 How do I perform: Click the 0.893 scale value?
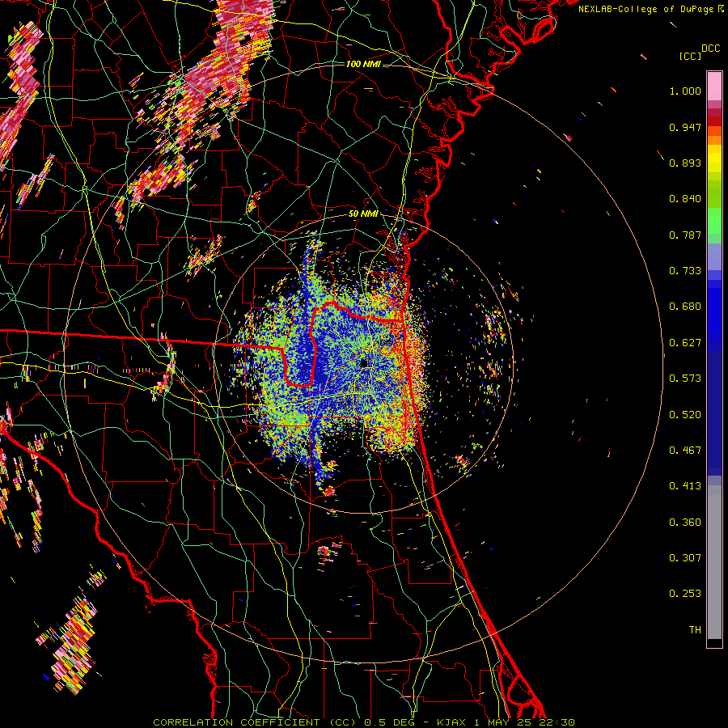[x=685, y=163]
